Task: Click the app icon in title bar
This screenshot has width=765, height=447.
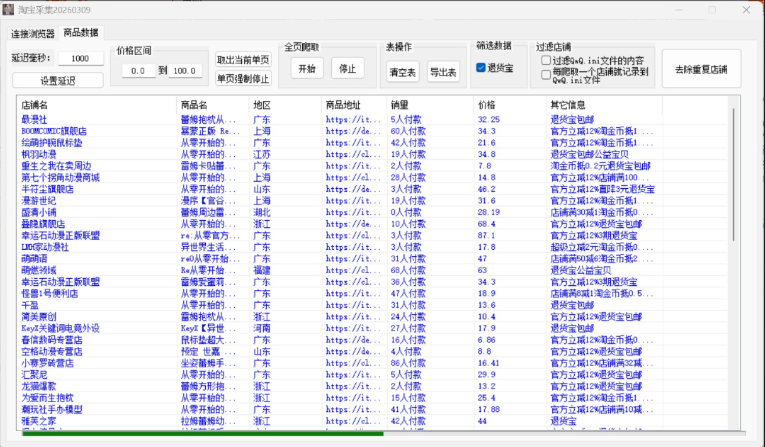Action: click(10, 9)
